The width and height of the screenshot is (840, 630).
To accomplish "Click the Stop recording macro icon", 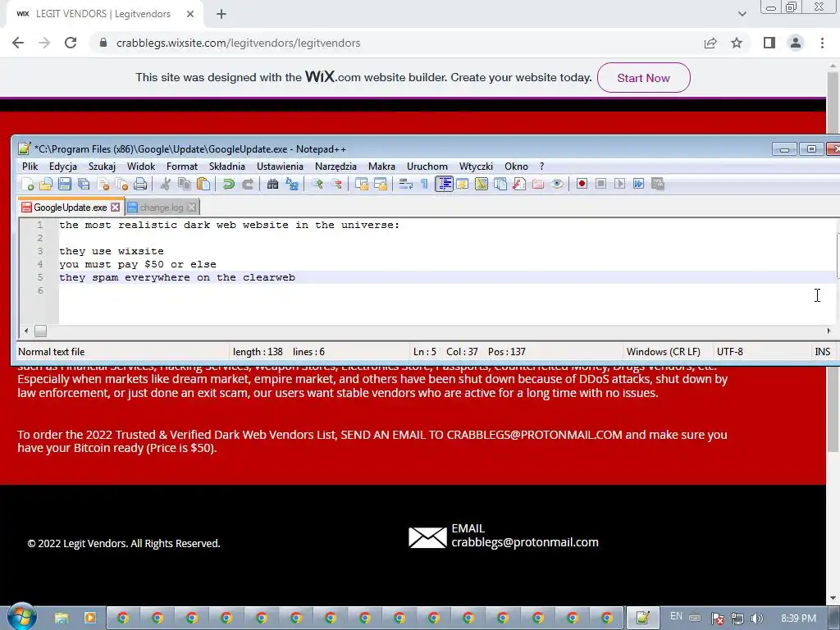I will (x=601, y=185).
